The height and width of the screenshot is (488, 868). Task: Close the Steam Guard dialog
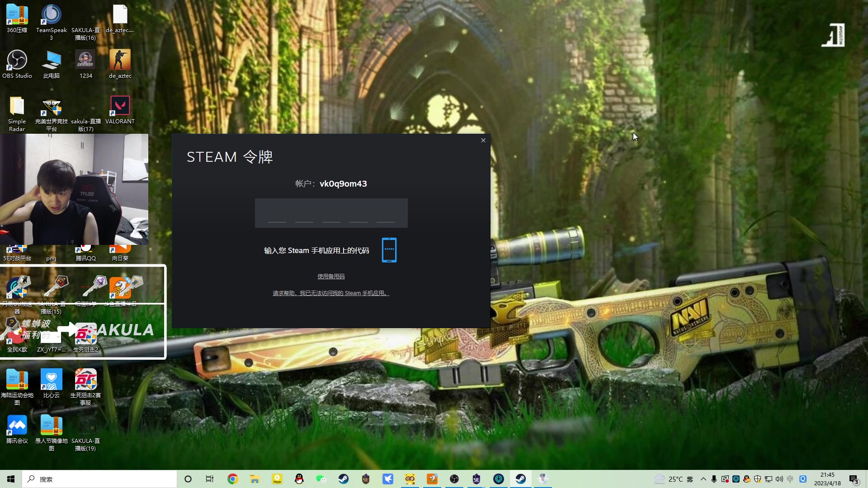pyautogui.click(x=483, y=141)
